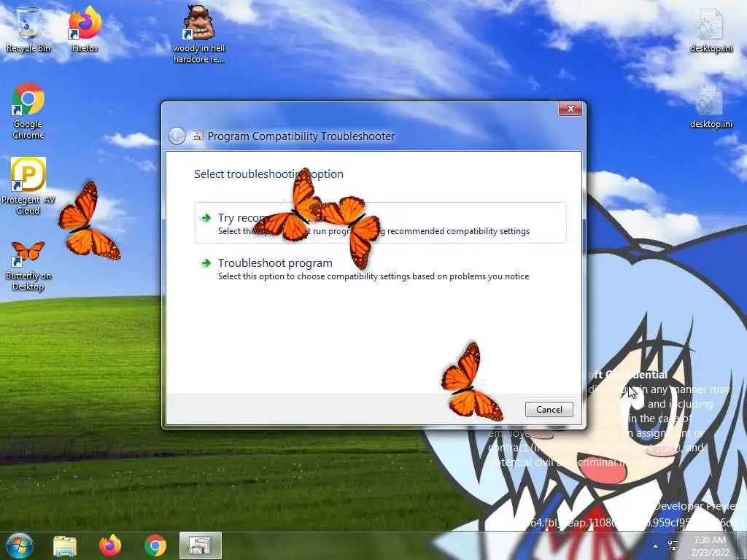Select the Butterfly on Desktop shortcut
This screenshot has width=747, height=560.
tap(28, 265)
